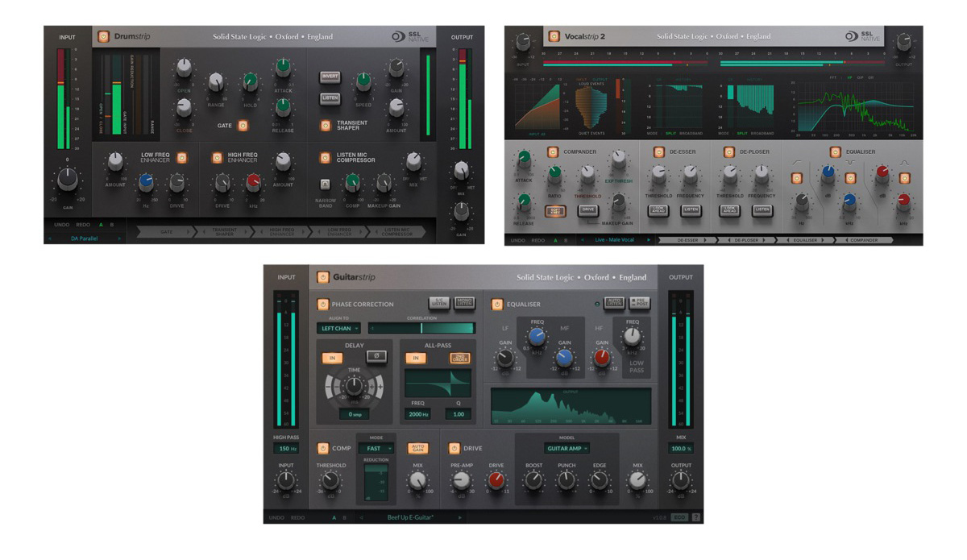The height and width of the screenshot is (560, 967).
Task: Toggle Vocalstrip Equaliser power icon
Action: [x=835, y=151]
